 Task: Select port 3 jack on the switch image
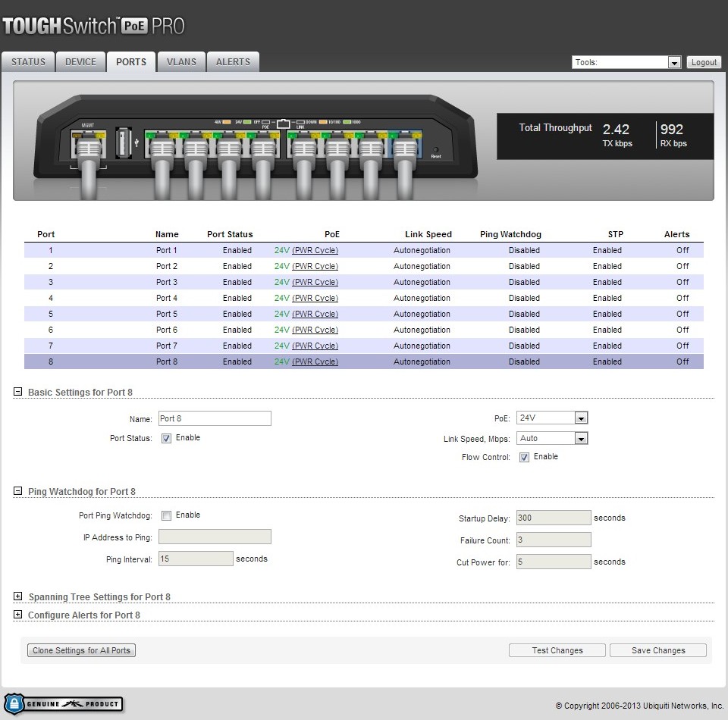(229, 145)
